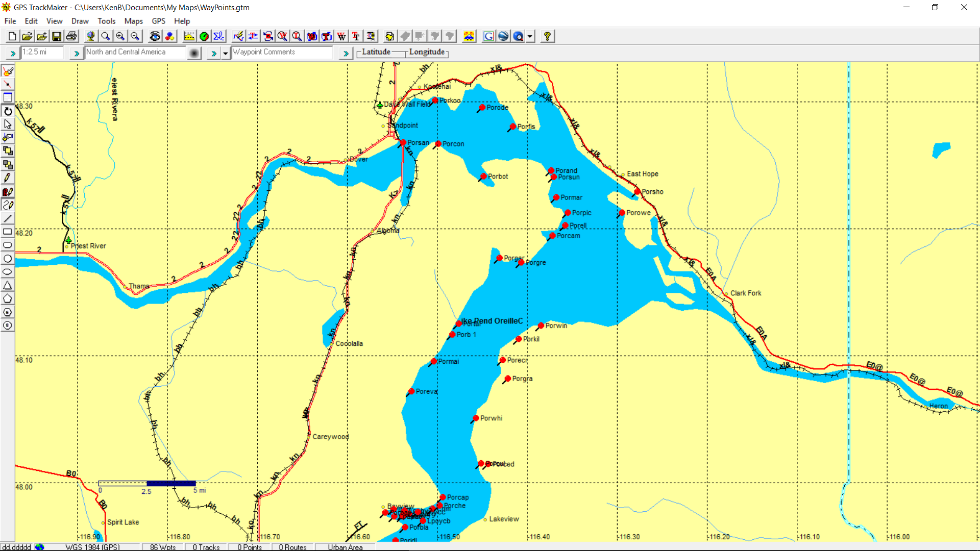This screenshot has width=980, height=551.
Task: Toggle the dark map background button
Action: coord(194,53)
